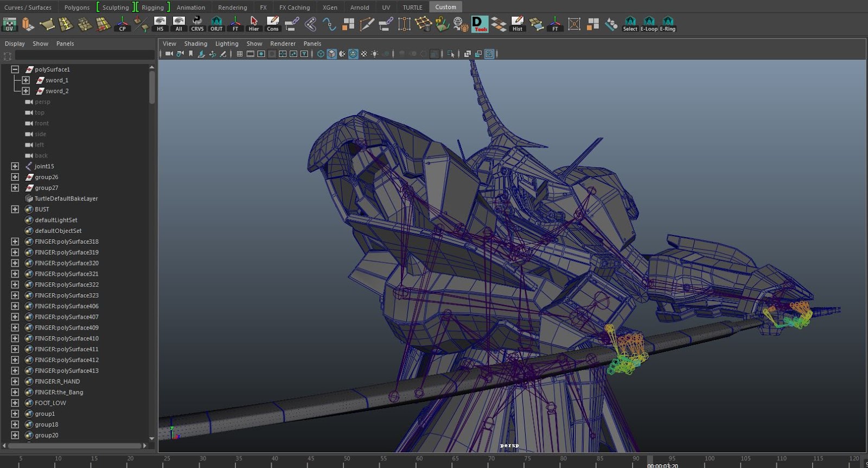Expand the FINGER:R_HAND outliner node

click(x=15, y=381)
